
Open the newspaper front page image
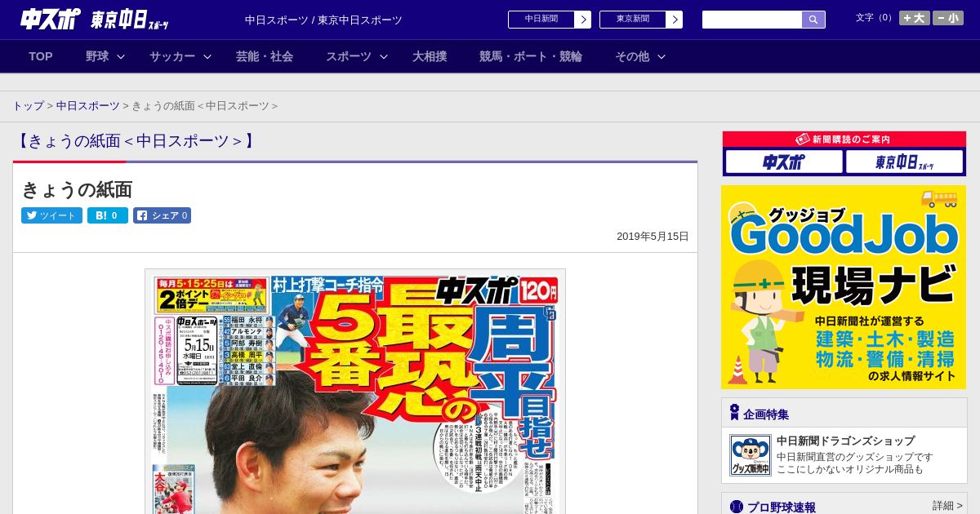[x=355, y=392]
